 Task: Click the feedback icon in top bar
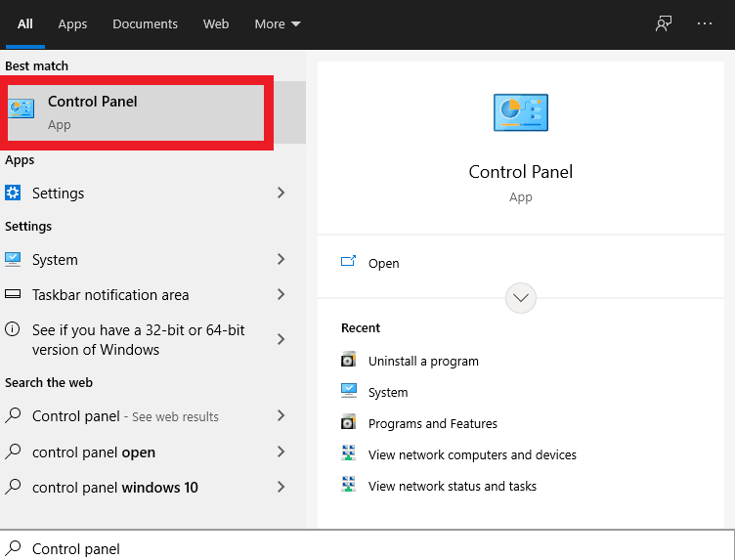pos(664,23)
